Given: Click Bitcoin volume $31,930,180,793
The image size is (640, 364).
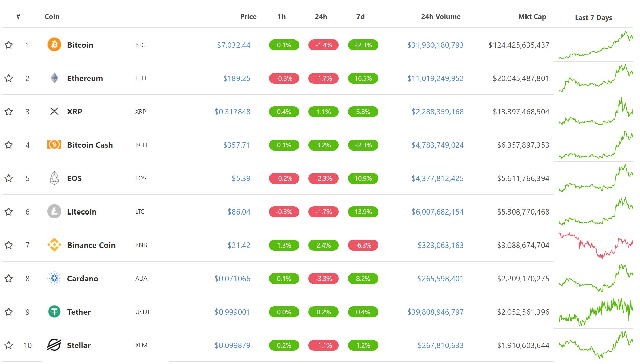Looking at the screenshot, I should [436, 45].
